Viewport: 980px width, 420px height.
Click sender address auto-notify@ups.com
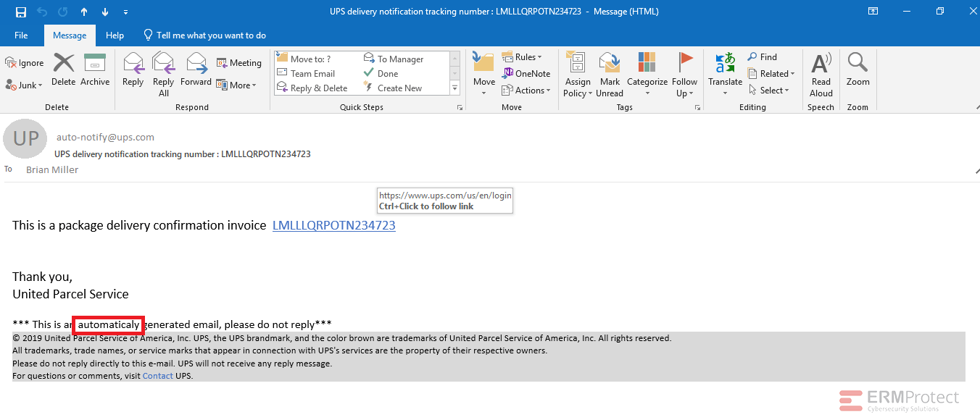(105, 137)
